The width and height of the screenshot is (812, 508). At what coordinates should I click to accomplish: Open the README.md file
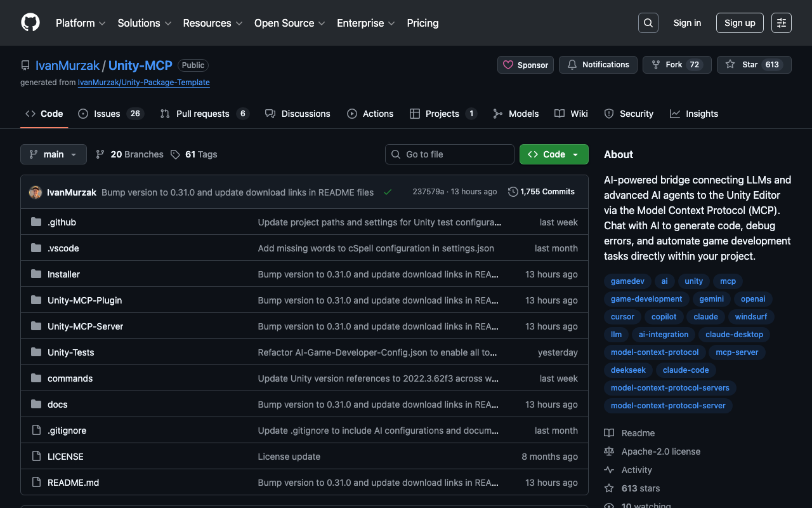click(x=73, y=483)
